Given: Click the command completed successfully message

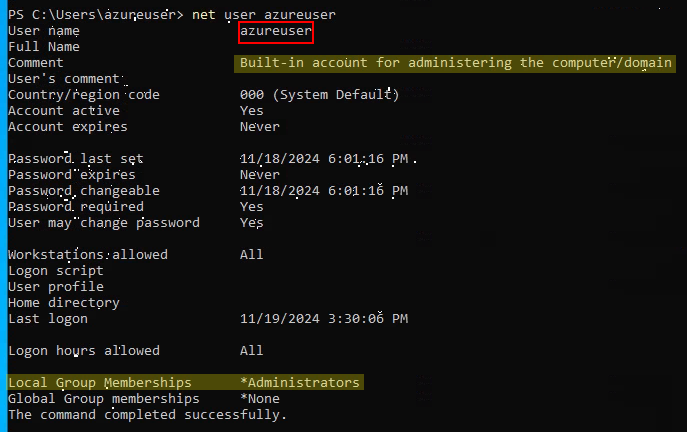Looking at the screenshot, I should [147, 415].
